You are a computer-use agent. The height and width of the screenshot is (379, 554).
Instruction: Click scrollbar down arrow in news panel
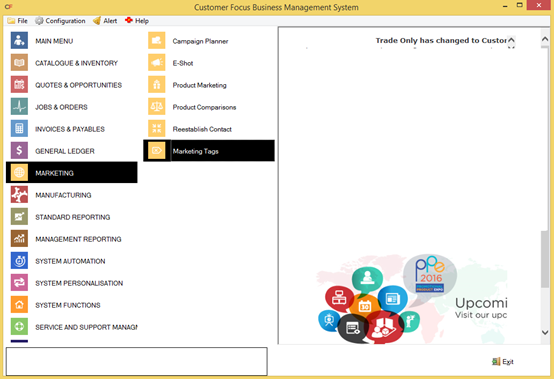[x=545, y=332]
